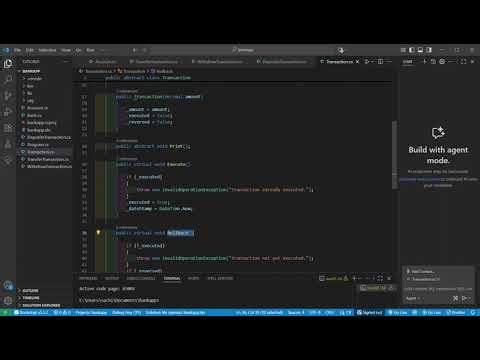Open the Run menu
480x360 pixels.
tap(90, 50)
